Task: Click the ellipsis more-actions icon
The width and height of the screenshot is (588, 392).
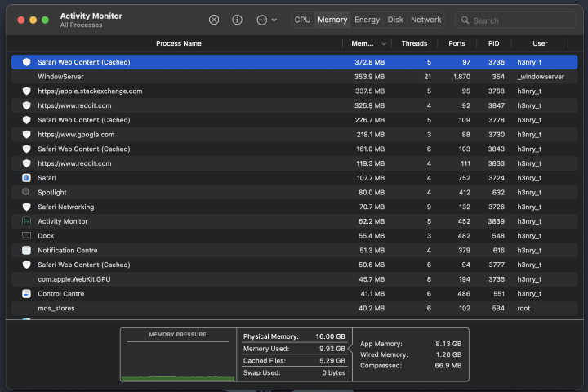Action: (x=262, y=20)
